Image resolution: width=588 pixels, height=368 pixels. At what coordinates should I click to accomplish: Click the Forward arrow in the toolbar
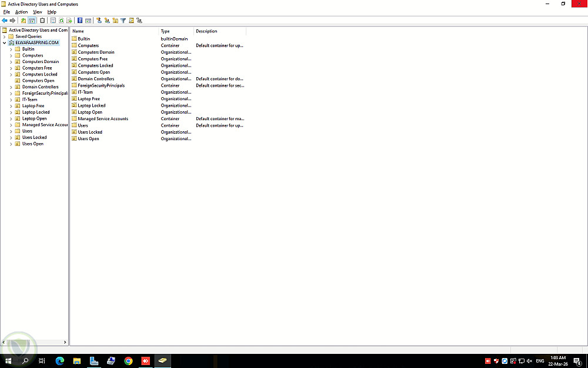point(12,20)
